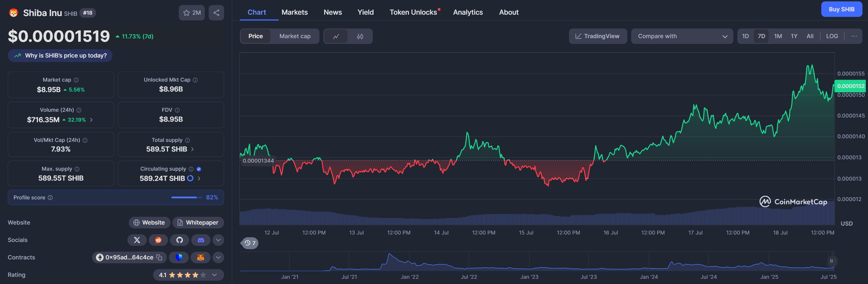
Task: Switch to line chart icon
Action: (336, 36)
